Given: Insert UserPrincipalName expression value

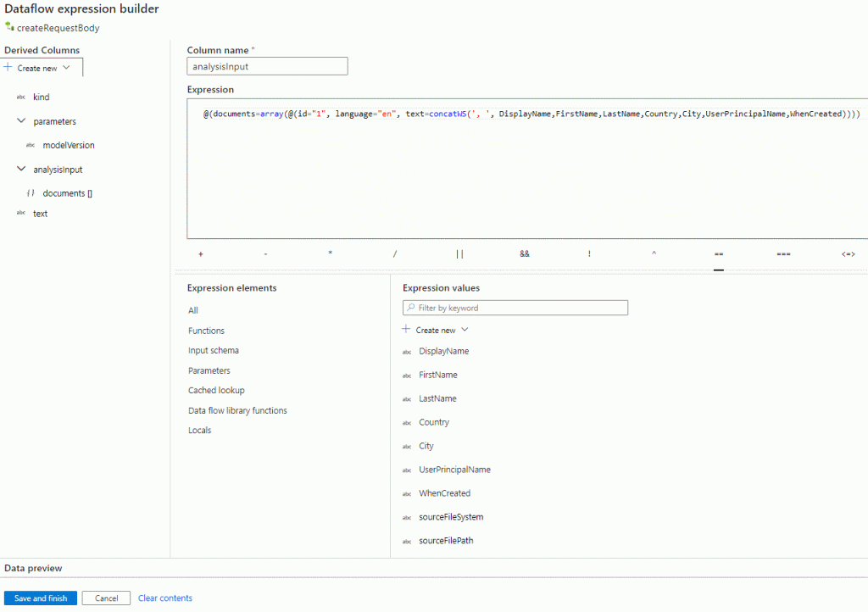Looking at the screenshot, I should [x=454, y=470].
